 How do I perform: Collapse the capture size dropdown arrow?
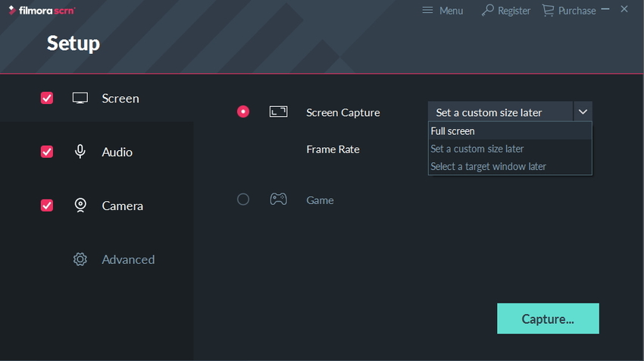coord(583,111)
